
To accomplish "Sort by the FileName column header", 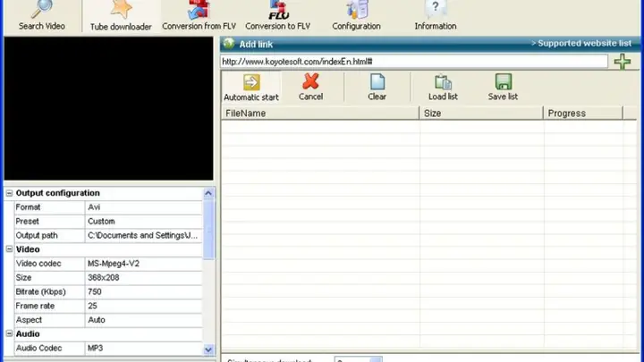I will tap(320, 114).
